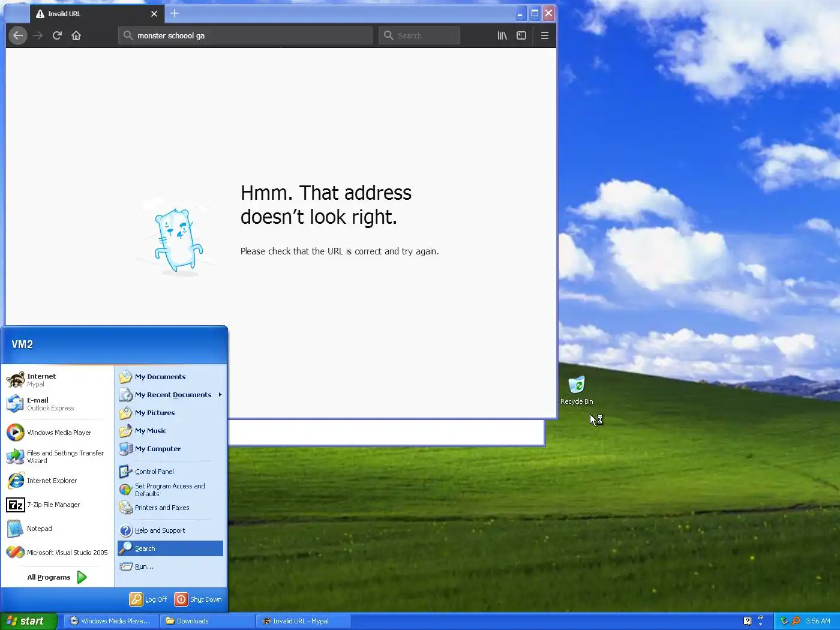Viewport: 840px width, 630px height.
Task: Open the Run... dialog
Action: pos(170,566)
